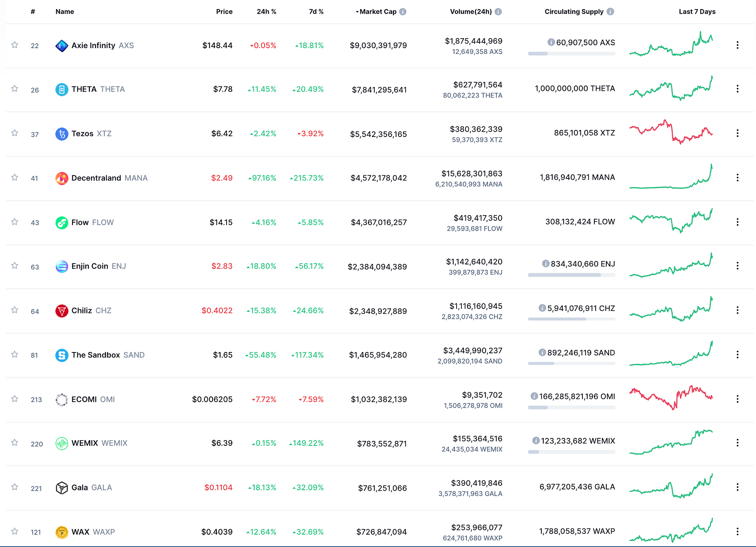Viewport: 756px width, 547px height.
Task: Open ECOMI 7-day sparkline chart
Action: 671,397
